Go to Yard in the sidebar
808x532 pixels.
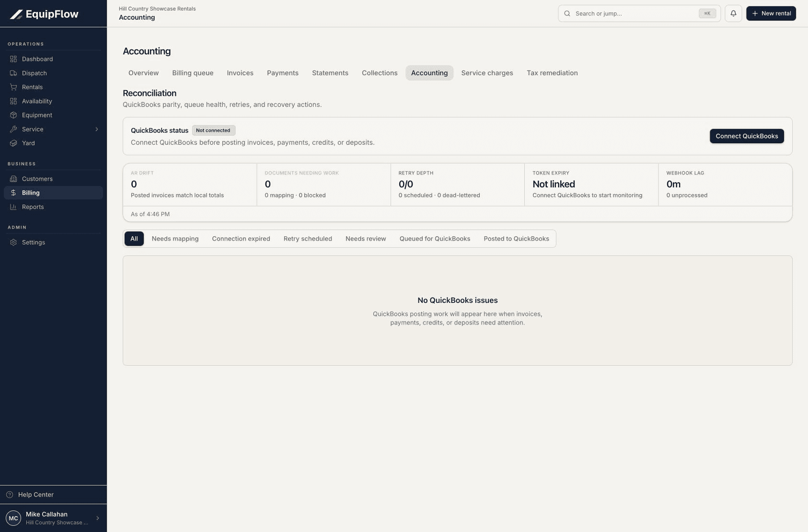[53, 143]
